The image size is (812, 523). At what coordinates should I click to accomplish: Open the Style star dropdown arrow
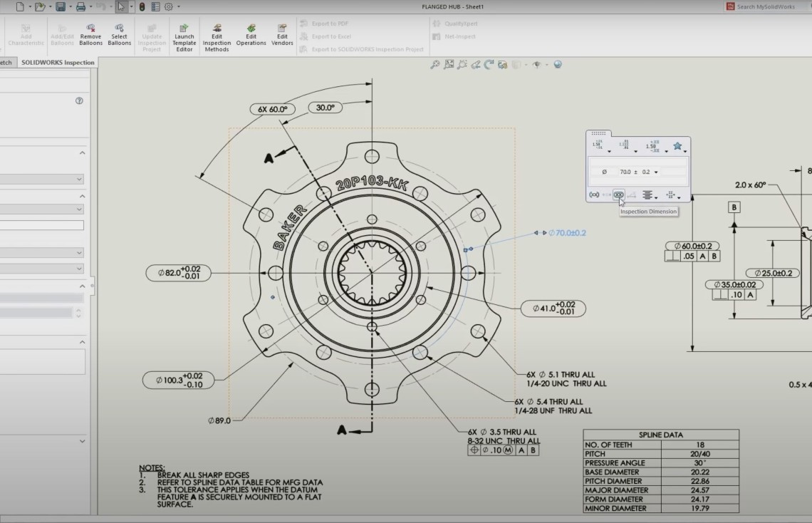tap(685, 151)
